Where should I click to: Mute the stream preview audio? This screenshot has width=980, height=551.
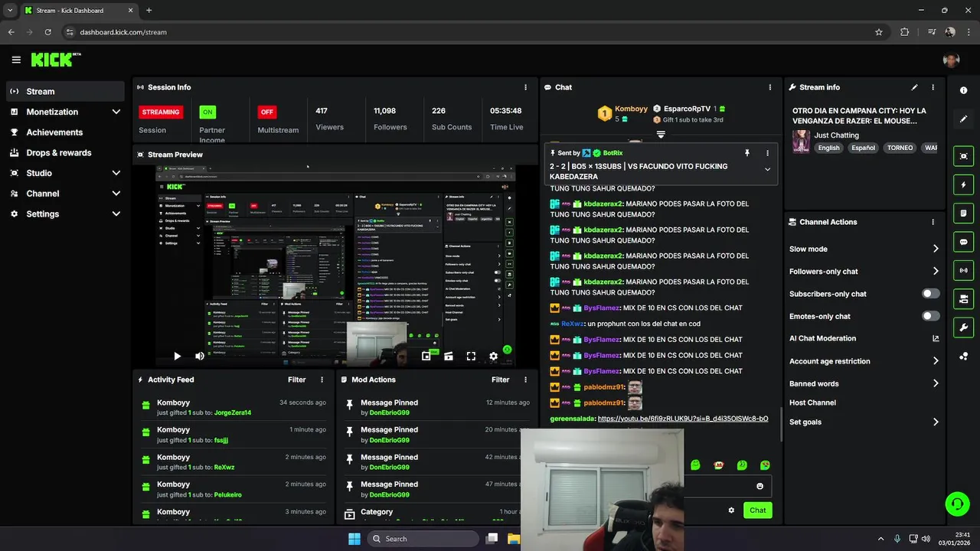[199, 356]
